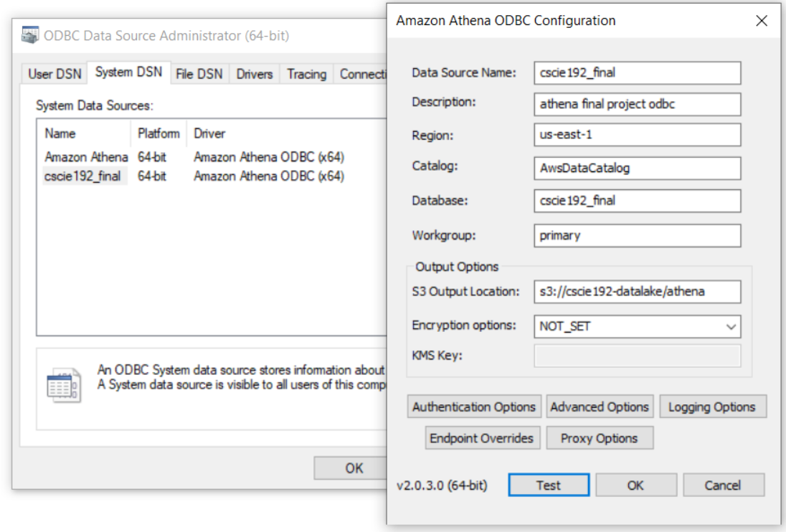Click the Workgroup text field

click(637, 235)
